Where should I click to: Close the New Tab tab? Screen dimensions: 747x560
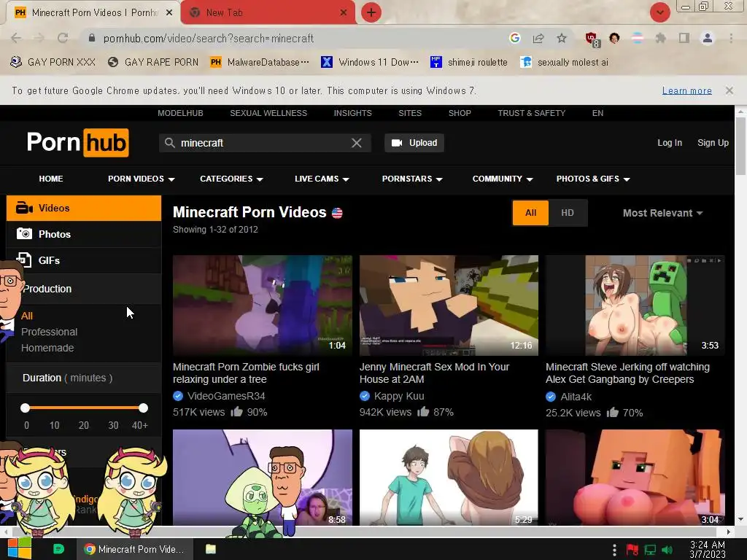pos(344,13)
